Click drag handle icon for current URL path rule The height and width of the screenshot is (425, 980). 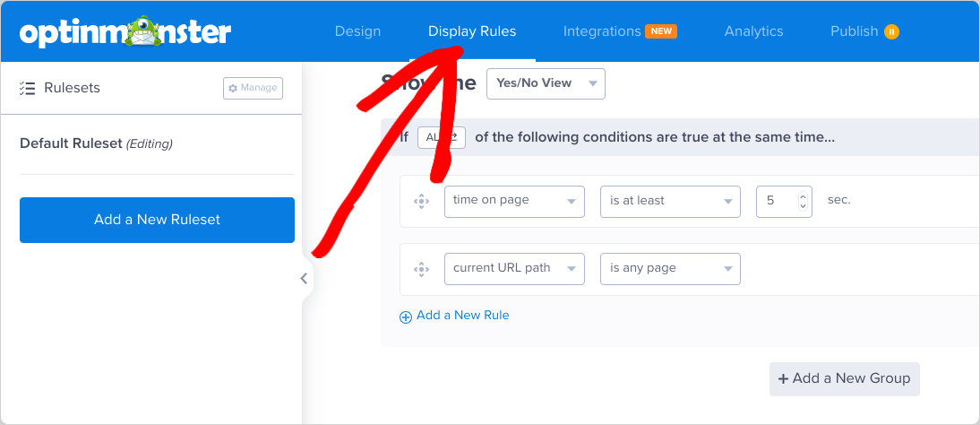pos(421,268)
